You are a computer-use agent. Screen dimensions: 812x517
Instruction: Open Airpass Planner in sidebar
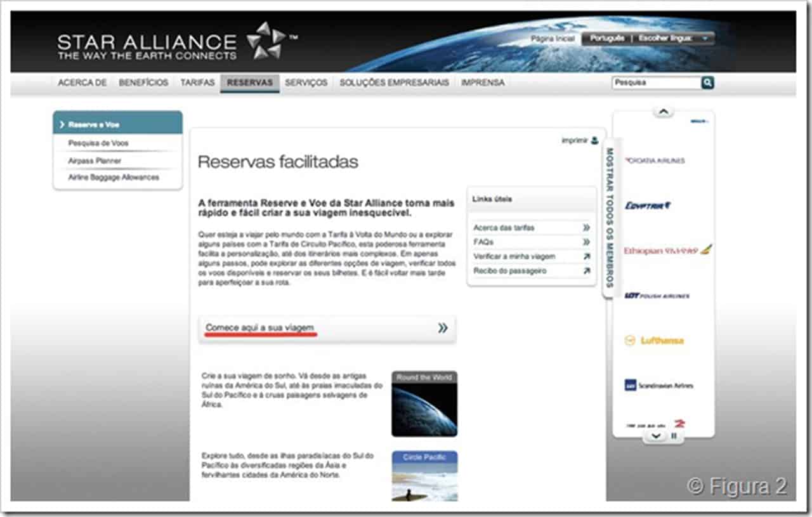[95, 161]
